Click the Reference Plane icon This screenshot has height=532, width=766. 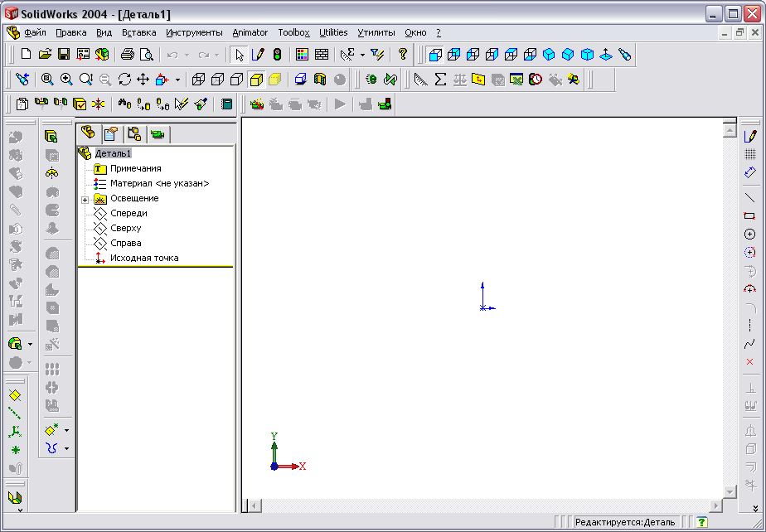[15, 394]
